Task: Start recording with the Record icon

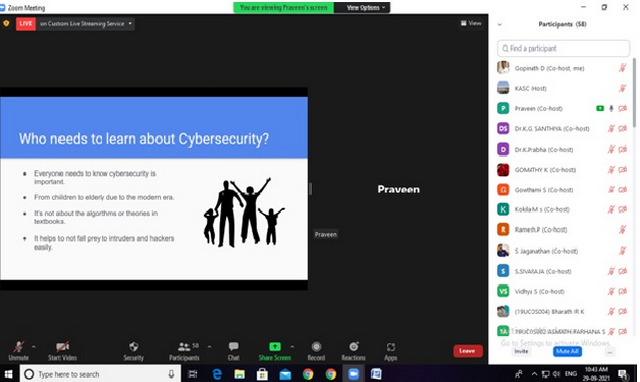Action: click(x=316, y=347)
